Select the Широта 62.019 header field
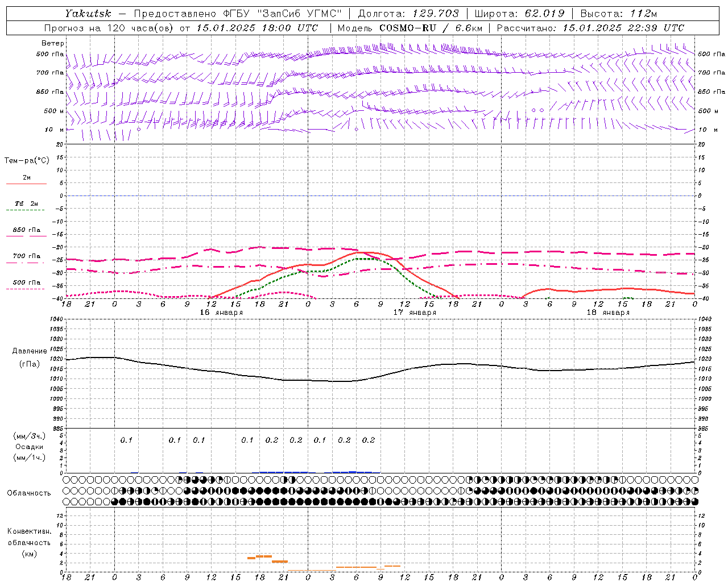728x582 pixels. [519, 14]
